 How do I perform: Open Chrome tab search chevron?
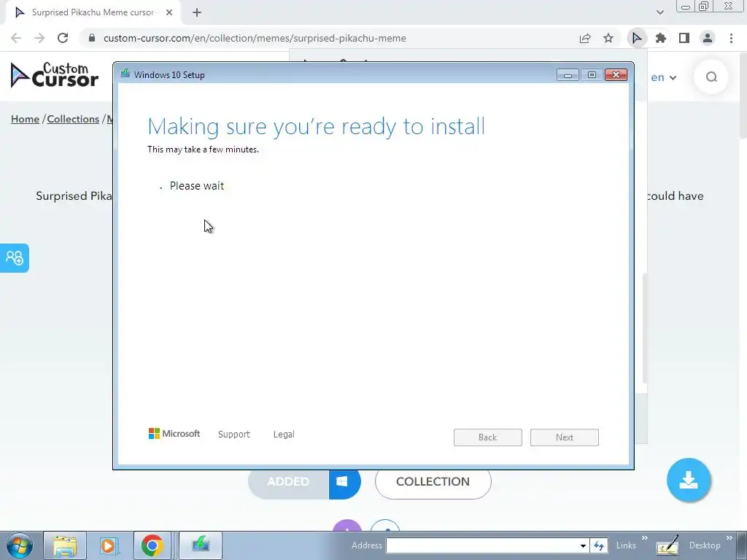(x=659, y=13)
